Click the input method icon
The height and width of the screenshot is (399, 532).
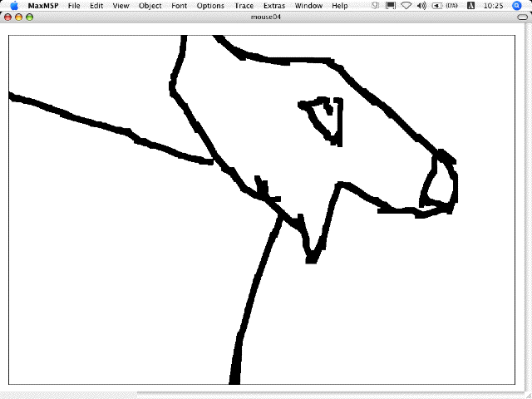[471, 6]
